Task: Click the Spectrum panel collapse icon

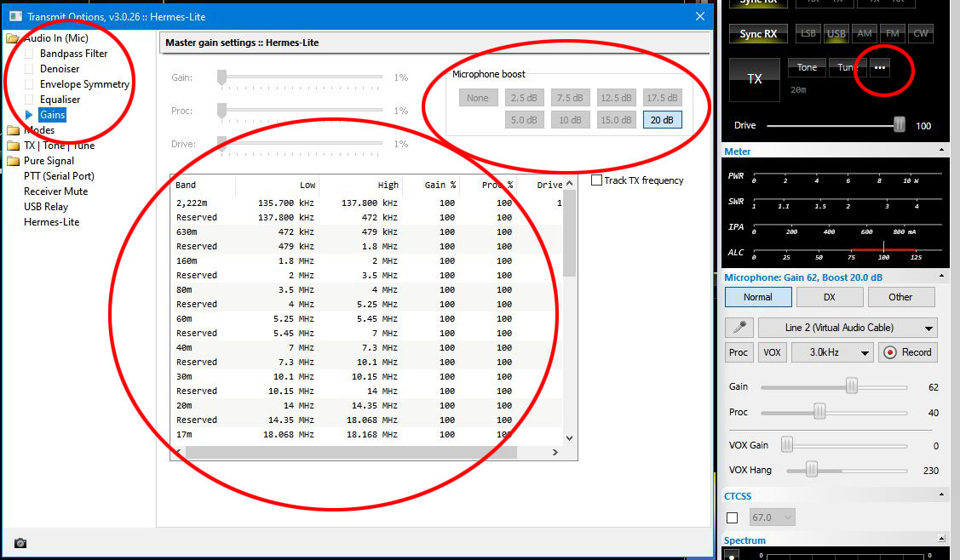Action: point(941,539)
